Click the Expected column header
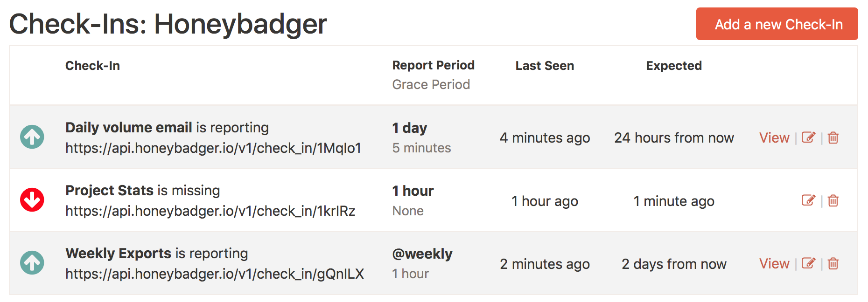 click(x=673, y=66)
